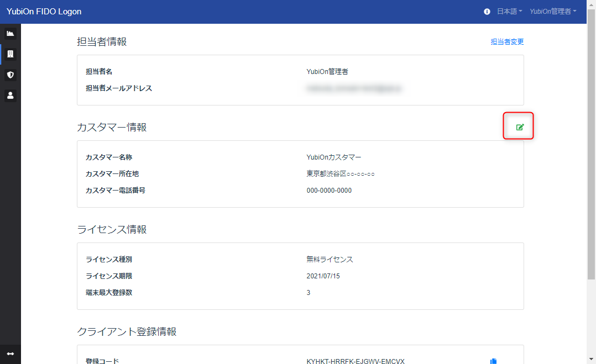Click the YubiOnカスタマー customer name value
596x364 pixels.
[334, 157]
